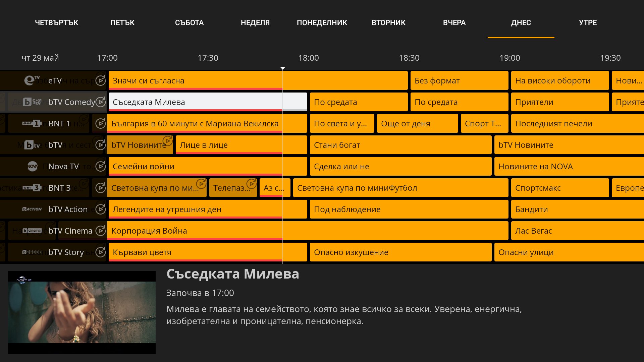This screenshot has height=362, width=644.
Task: Open the Стани богат program on bTV
Action: (x=400, y=145)
